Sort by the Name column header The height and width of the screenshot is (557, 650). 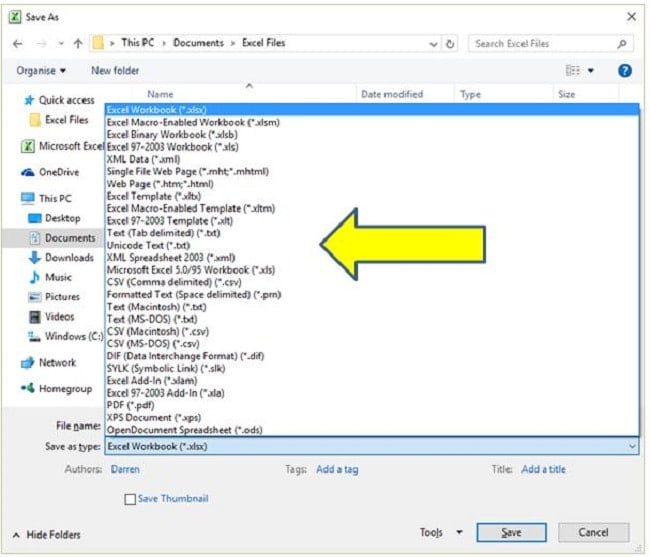[160, 94]
